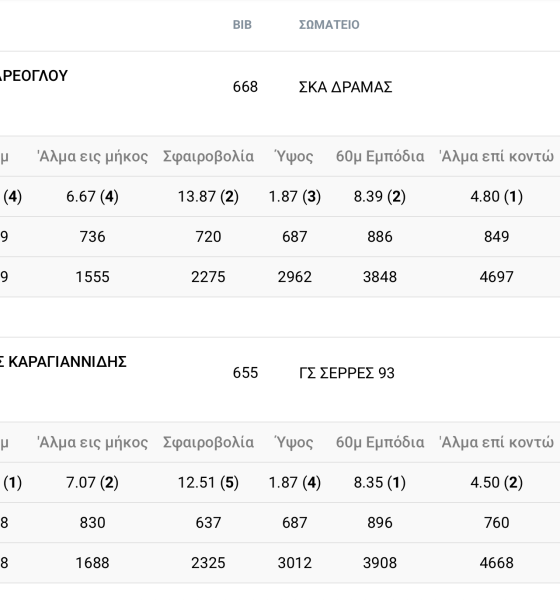Click first table's Σφαιροβολία header
This screenshot has width=560, height=600.
click(x=208, y=156)
